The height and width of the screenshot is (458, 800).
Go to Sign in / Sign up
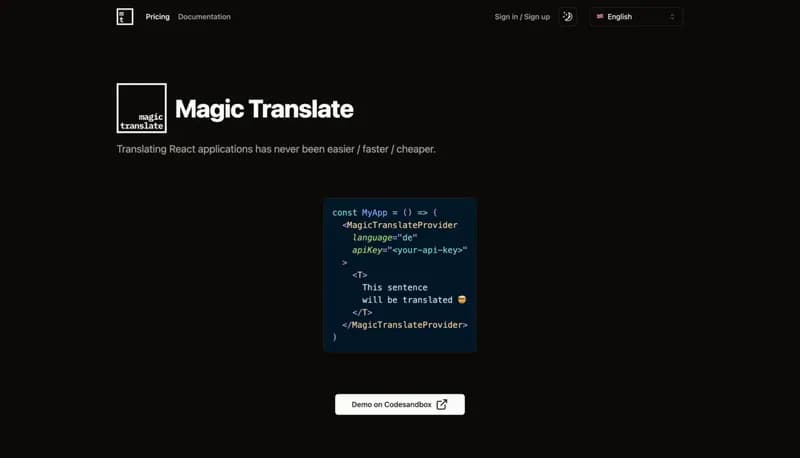522,17
